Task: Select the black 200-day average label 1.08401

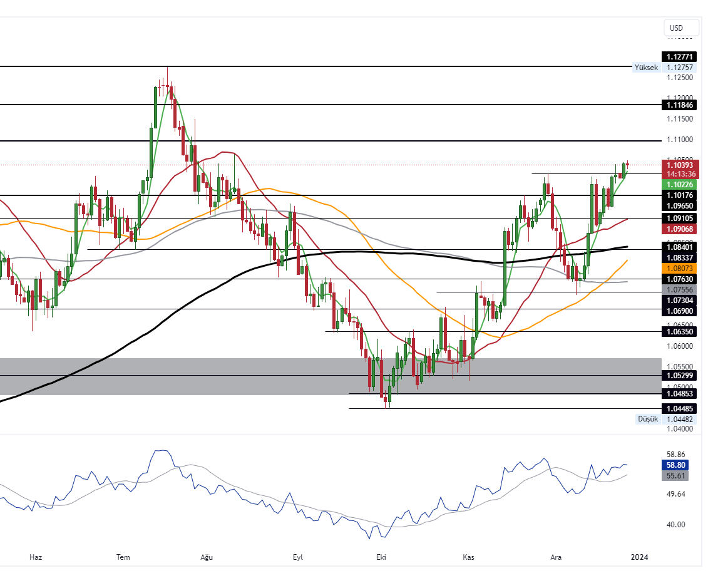Action: pos(678,248)
